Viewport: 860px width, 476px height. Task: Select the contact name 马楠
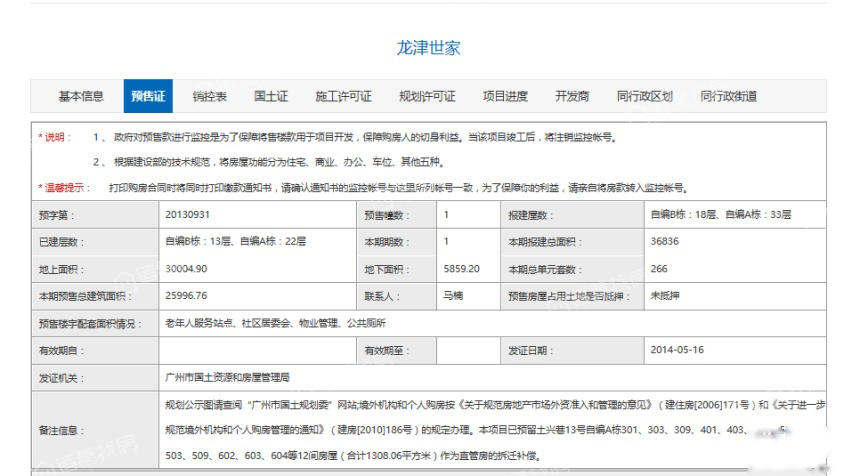(453, 296)
